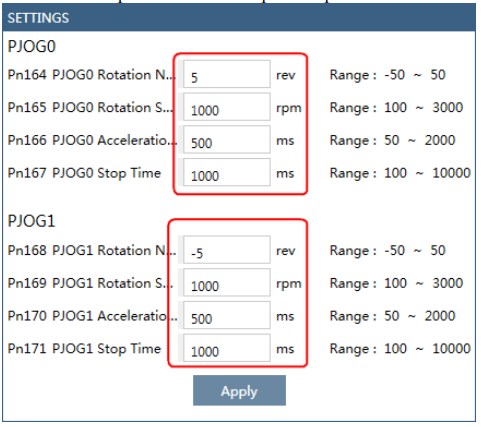This screenshot has width=481, height=427.
Task: Select label 'Pn165 PJOG0 Rotation S...'
Action: coord(91,107)
